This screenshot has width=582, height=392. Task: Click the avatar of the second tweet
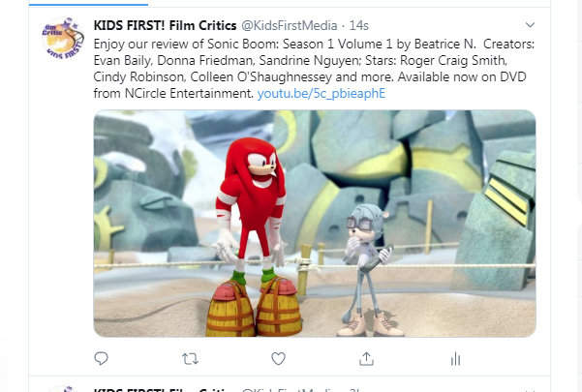[63, 389]
